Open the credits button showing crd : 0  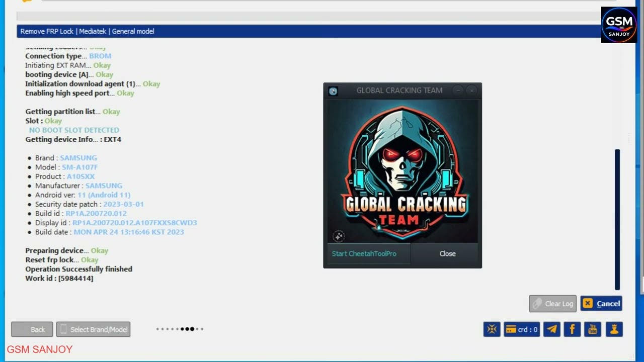coord(522,329)
